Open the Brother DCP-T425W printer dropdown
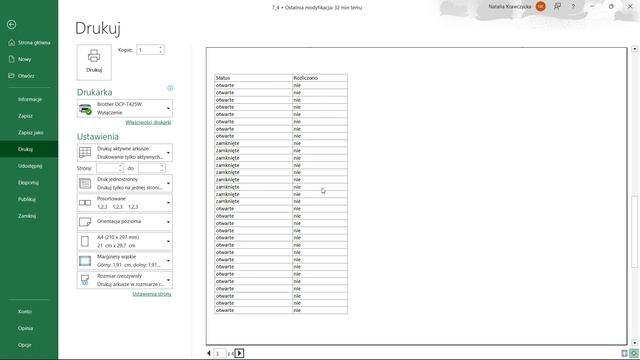 (x=124, y=109)
